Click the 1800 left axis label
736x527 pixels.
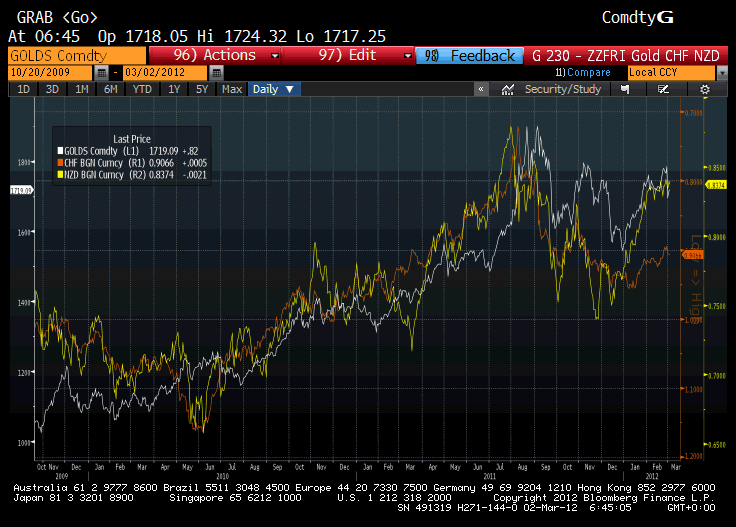tap(23, 162)
